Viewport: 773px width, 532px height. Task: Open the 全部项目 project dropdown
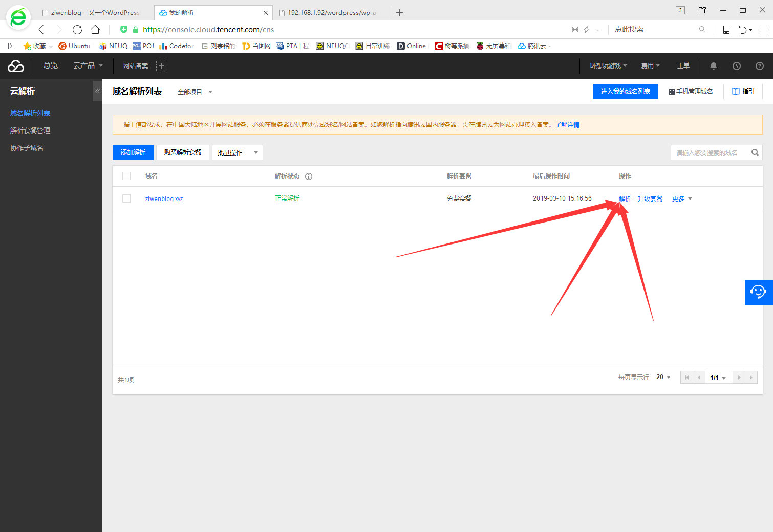[195, 92]
